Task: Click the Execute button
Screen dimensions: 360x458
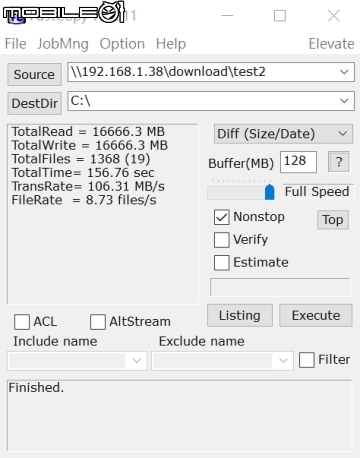Action: 316,315
